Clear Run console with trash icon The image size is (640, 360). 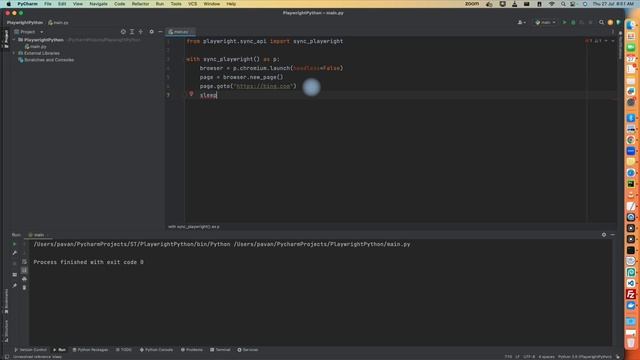point(24,288)
